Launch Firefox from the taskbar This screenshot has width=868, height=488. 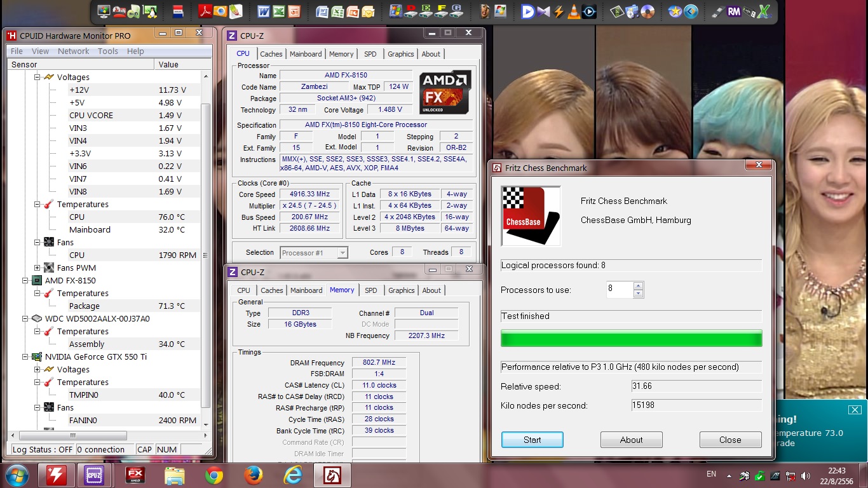pos(254,475)
